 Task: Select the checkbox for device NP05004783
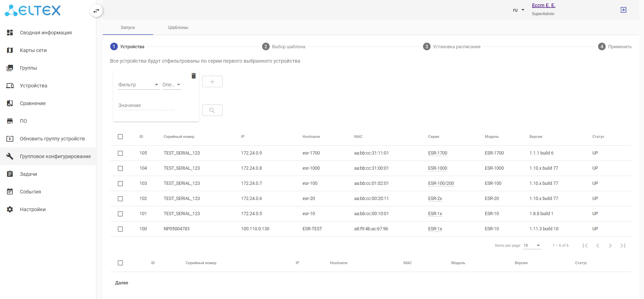(x=120, y=229)
